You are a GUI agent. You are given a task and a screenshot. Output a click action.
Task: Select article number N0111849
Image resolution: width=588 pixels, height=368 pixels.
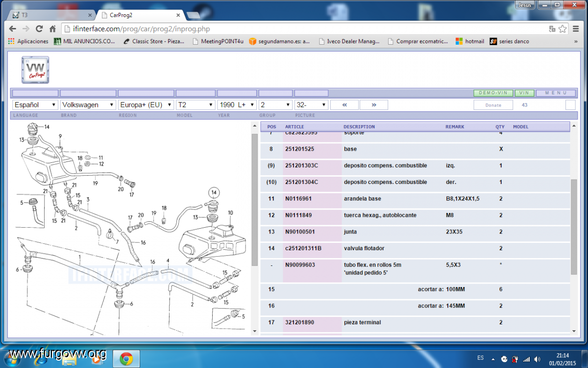pyautogui.click(x=298, y=215)
